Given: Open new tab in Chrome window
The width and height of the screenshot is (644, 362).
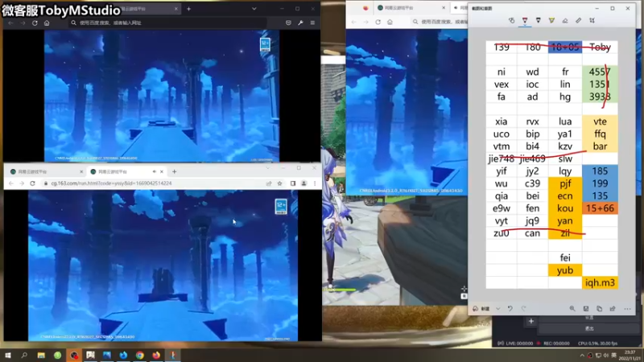Looking at the screenshot, I should click(174, 171).
